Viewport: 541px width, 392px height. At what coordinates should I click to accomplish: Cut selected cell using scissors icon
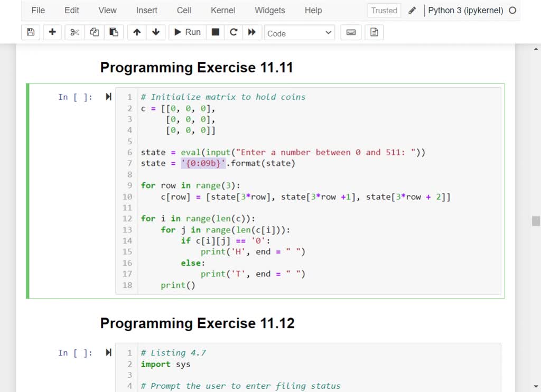pos(74,32)
